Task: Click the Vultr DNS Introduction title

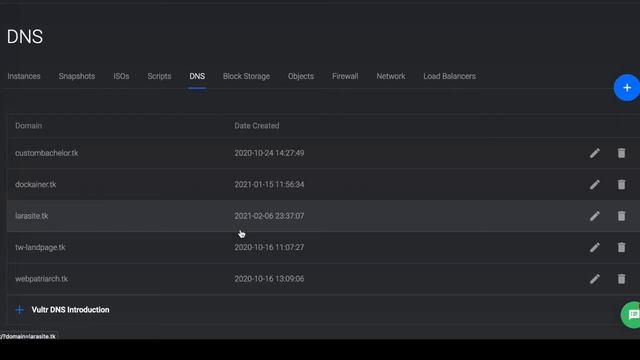Action: click(70, 310)
